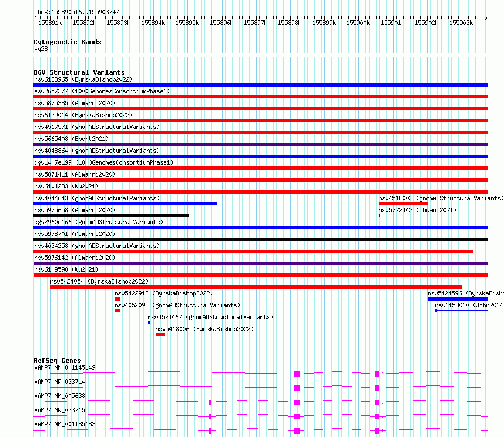Select the nsv5665408 (Ebert2021) variant label
Image resolution: width=504 pixels, height=437 pixels.
71,139
